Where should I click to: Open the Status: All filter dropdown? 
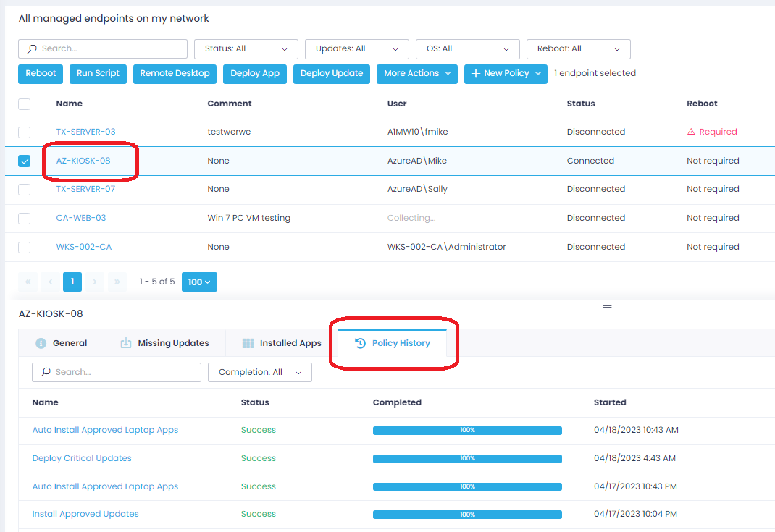click(x=246, y=49)
